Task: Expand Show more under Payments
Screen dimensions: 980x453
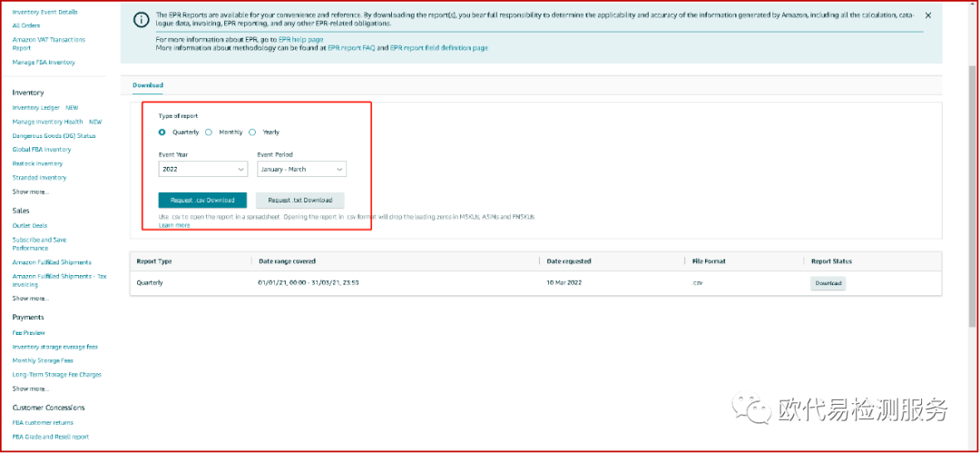Action: pos(31,389)
